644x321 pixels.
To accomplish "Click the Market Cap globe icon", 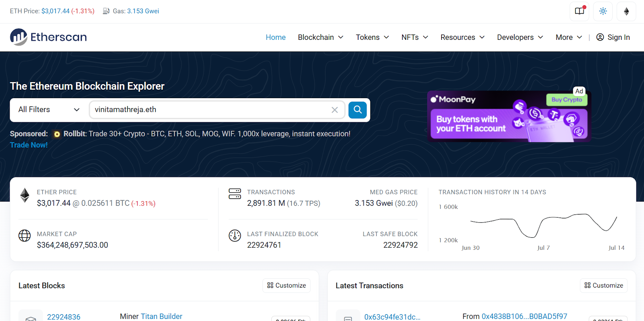I will point(25,236).
